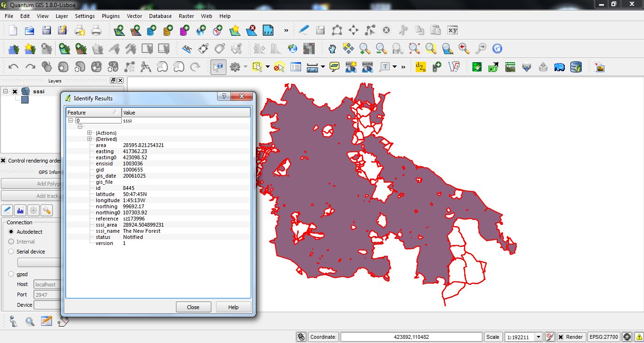Click the coordinate input field

pos(411,337)
